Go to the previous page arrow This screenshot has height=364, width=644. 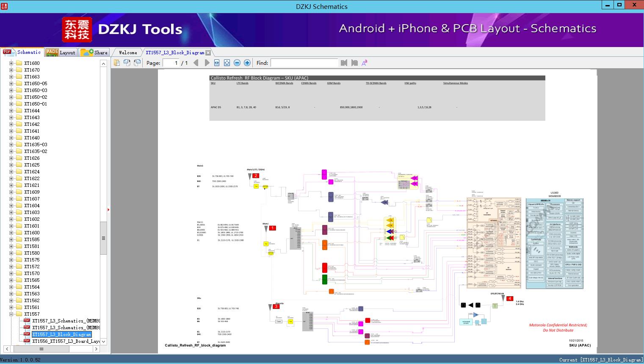[196, 63]
